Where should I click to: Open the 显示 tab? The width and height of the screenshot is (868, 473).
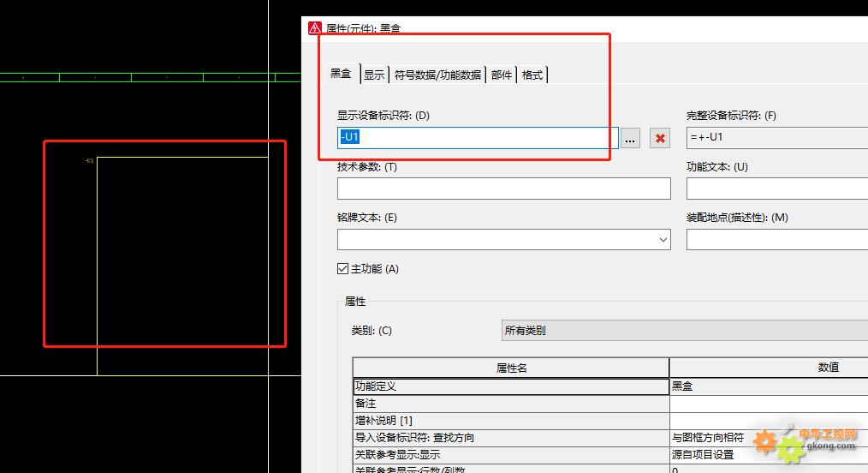click(x=374, y=75)
